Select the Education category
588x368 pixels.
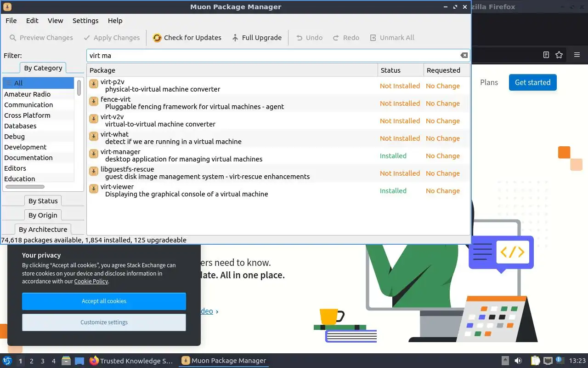click(38, 179)
